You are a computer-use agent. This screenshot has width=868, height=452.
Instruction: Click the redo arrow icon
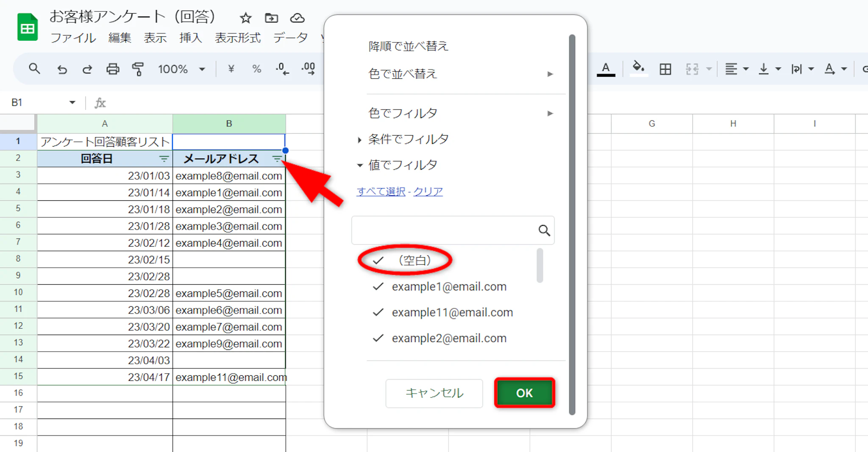[87, 69]
